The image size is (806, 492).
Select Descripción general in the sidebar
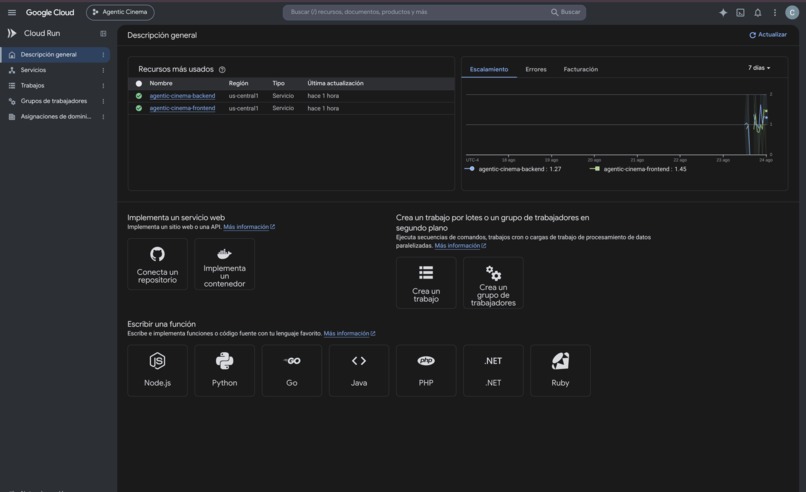click(55, 54)
